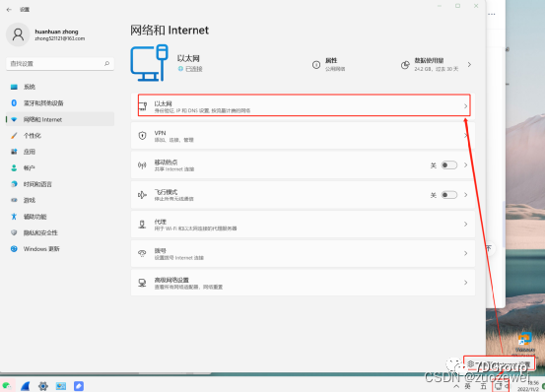
Task: Show hidden tray icons with the caret
Action: (x=456, y=386)
